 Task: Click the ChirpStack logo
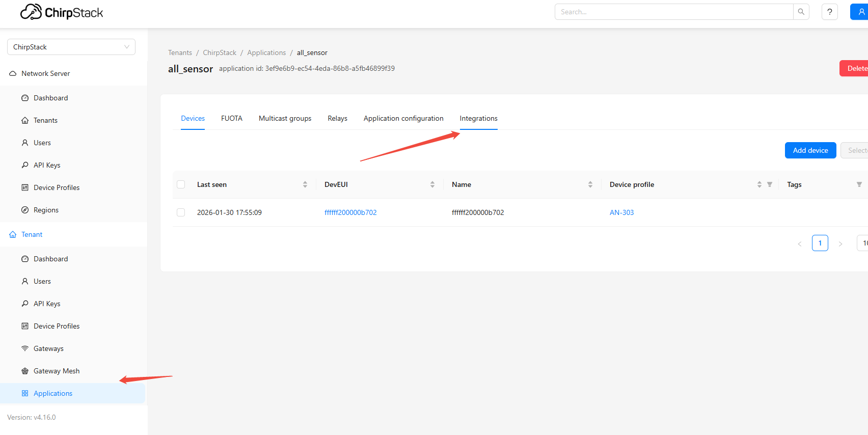tap(62, 12)
